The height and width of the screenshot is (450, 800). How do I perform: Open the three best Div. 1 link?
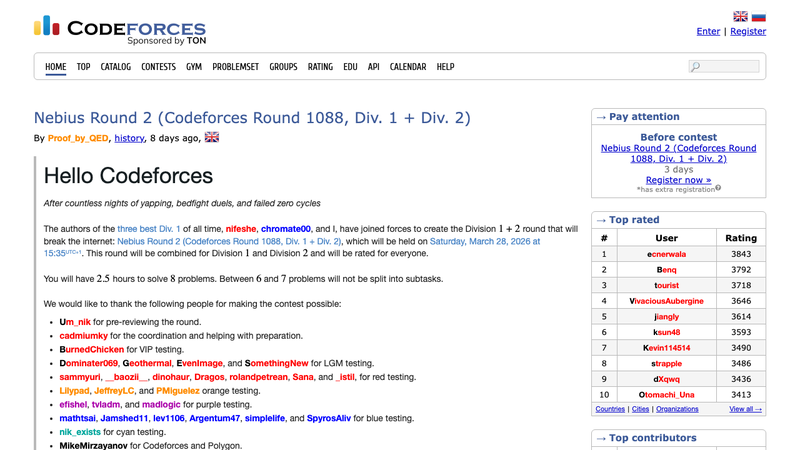pos(149,229)
